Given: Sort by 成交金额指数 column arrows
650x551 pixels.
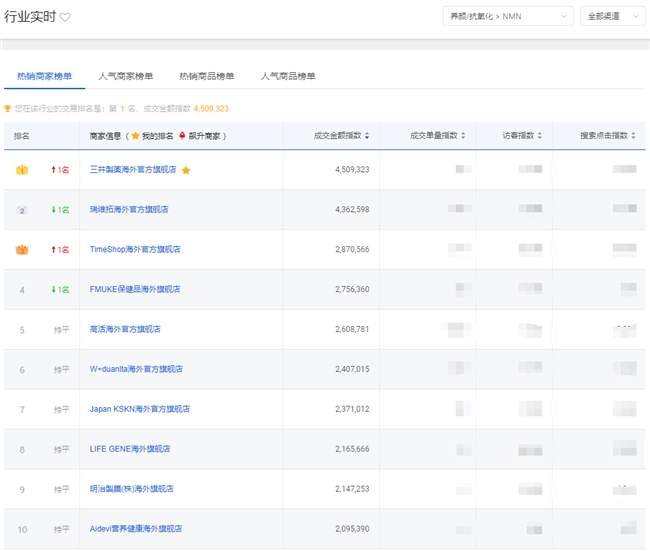Looking at the screenshot, I should pos(367,136).
